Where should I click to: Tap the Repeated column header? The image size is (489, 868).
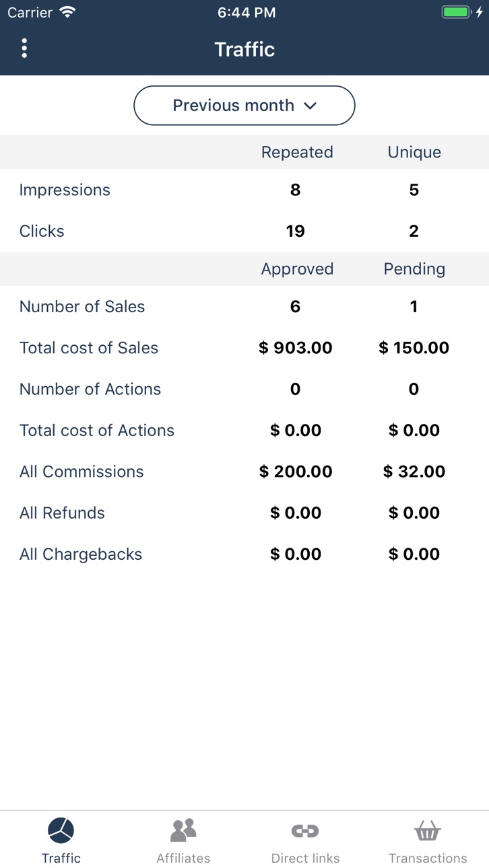pos(297,152)
